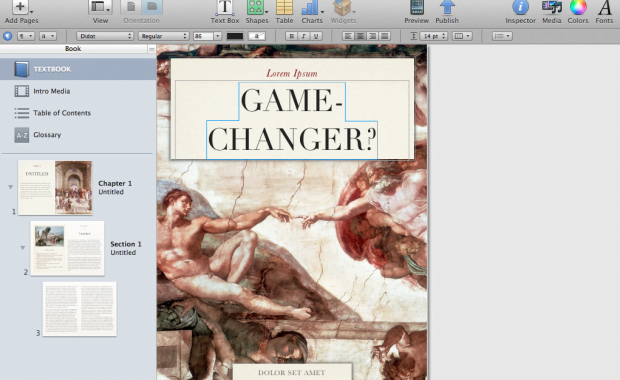Screen dimensions: 620x380
Task: Click the Publish arrow icon
Action: [x=447, y=7]
